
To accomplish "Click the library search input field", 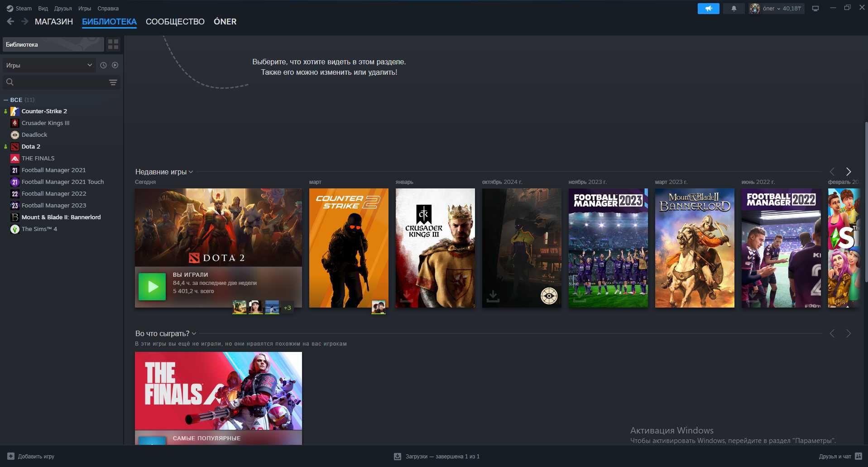I will (x=61, y=82).
